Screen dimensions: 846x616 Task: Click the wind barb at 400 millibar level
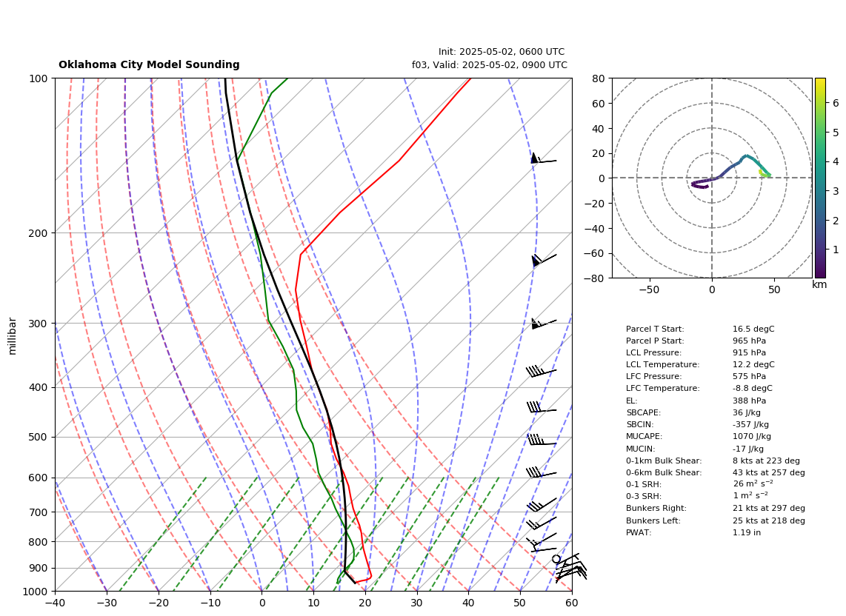pos(542,371)
